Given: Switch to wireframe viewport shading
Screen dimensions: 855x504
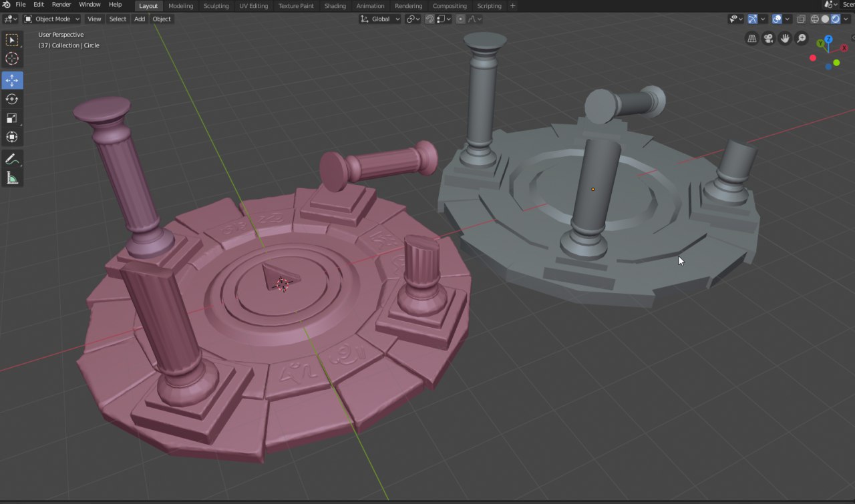Looking at the screenshot, I should tap(815, 19).
